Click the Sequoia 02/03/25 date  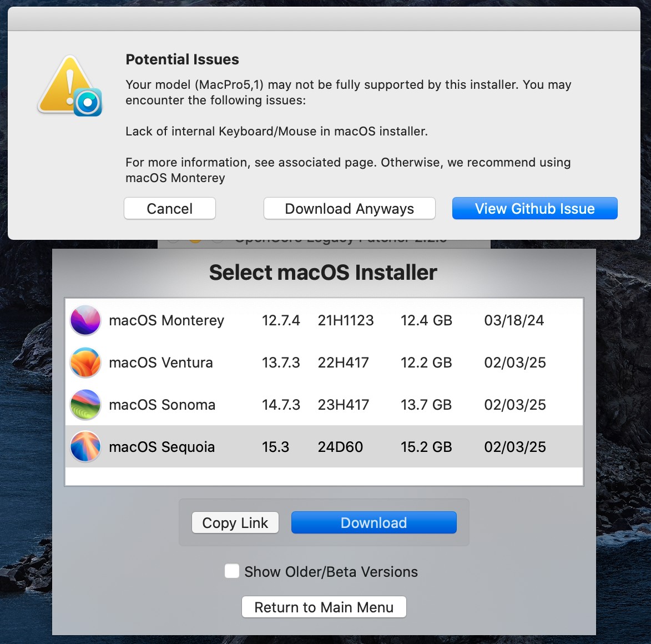click(x=515, y=447)
